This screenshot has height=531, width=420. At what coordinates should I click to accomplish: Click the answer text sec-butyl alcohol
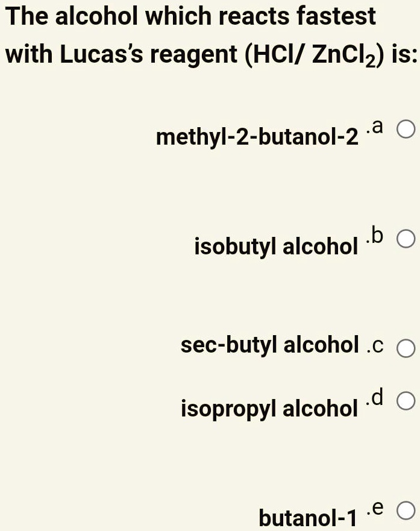271,345
